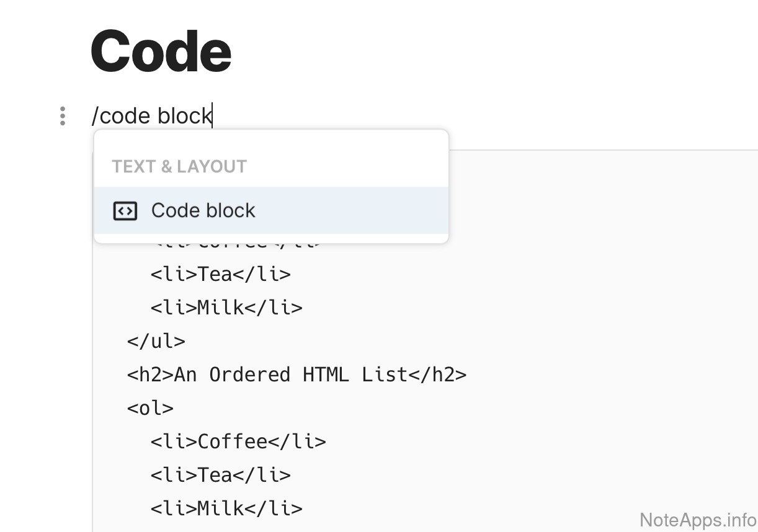Click the fully visible Coffee list item line
Viewport: 758px width, 532px height.
click(238, 441)
